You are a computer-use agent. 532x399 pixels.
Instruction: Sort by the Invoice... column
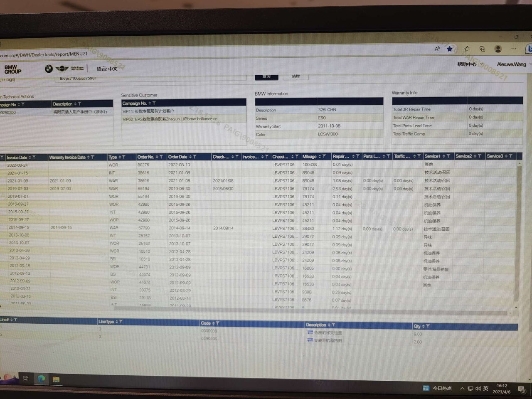pos(263,157)
